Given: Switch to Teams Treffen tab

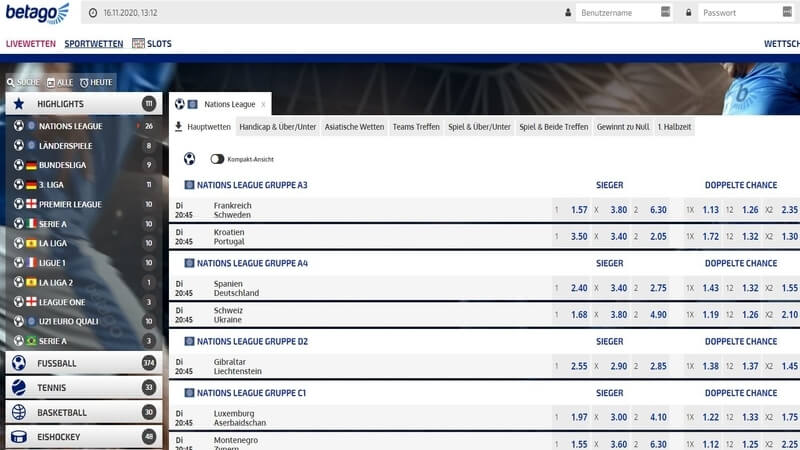Looking at the screenshot, I should pyautogui.click(x=416, y=127).
